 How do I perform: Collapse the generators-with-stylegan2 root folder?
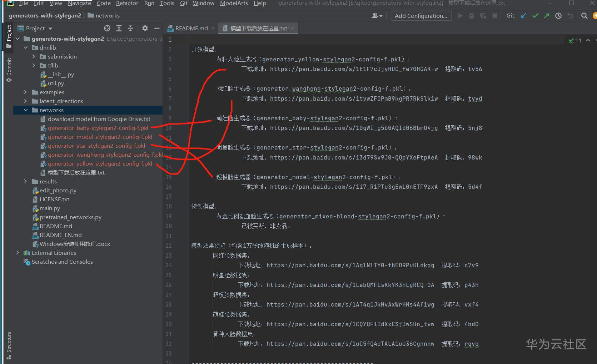click(x=17, y=39)
